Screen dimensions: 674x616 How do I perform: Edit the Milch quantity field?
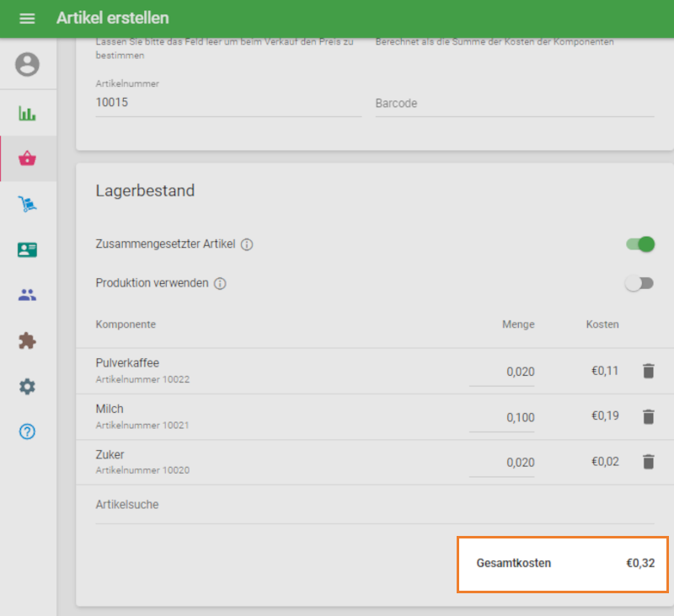[503, 417]
